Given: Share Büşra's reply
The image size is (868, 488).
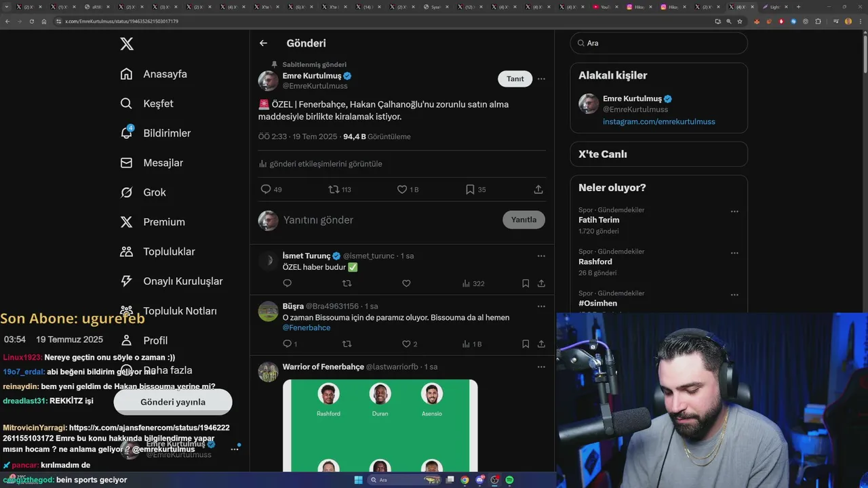Looking at the screenshot, I should pyautogui.click(x=541, y=344).
